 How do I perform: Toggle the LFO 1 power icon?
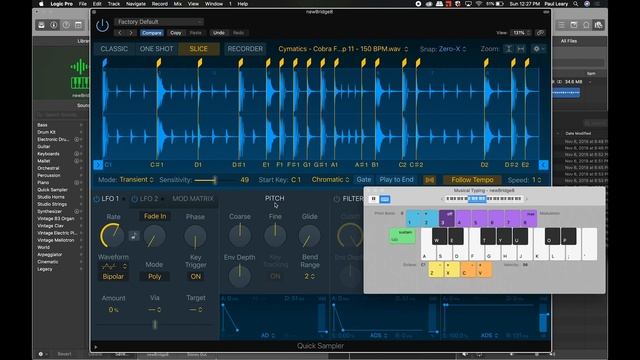tap(97, 199)
